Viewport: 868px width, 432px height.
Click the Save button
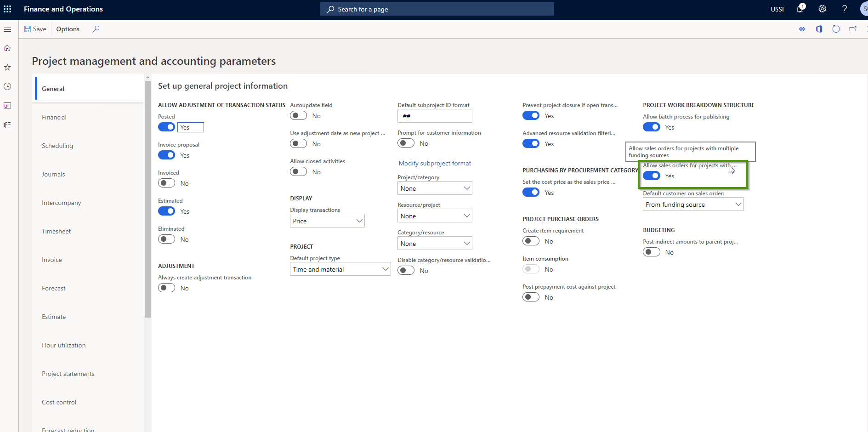click(35, 29)
